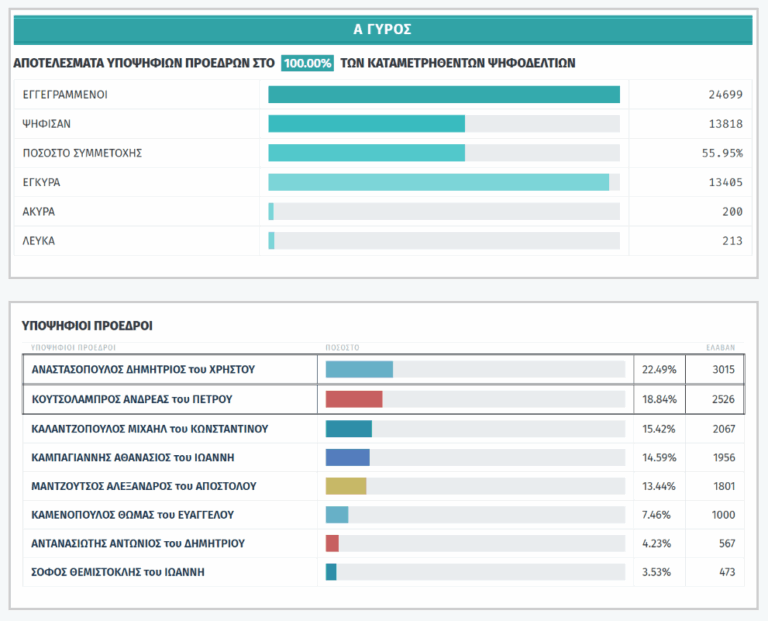Viewport: 768px width, 621px height.
Task: Click the ΑΚΥΡΑ row label
Action: [39, 212]
